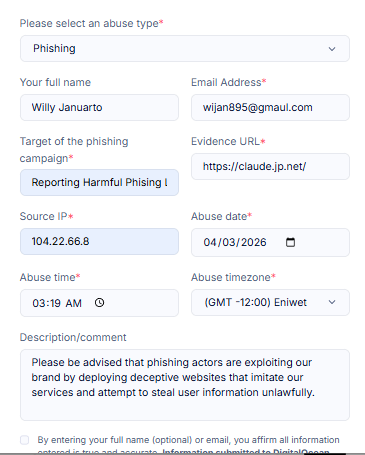This screenshot has height=455, width=365.
Task: Check the affirmation checkbox below the description
Action: pyautogui.click(x=25, y=440)
